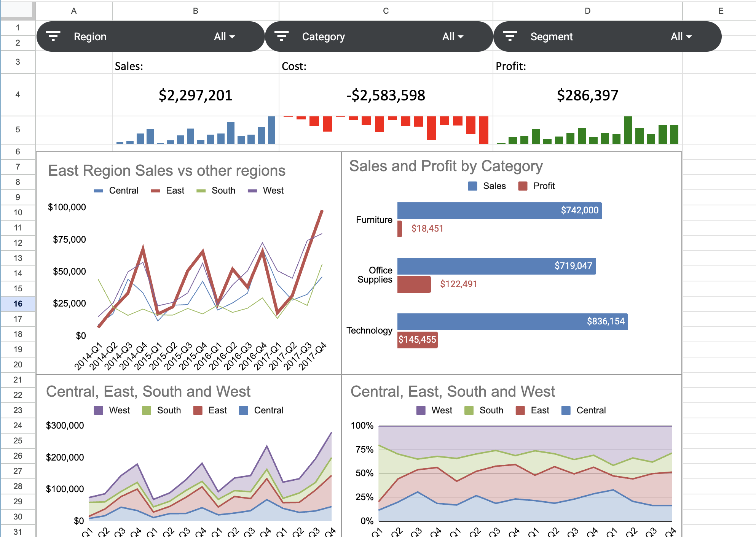
Task: Open the Category 'All' dropdown
Action: tap(453, 37)
